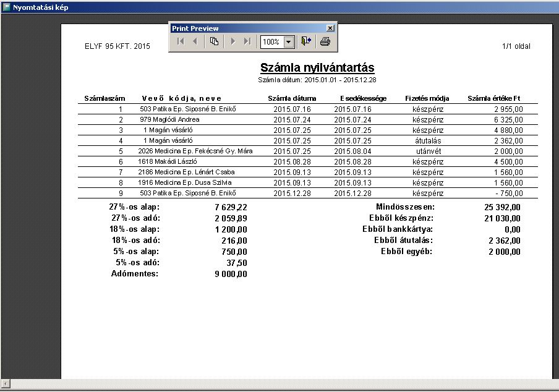Click the 100% zoom value field
This screenshot has width=559, height=392.
click(272, 41)
